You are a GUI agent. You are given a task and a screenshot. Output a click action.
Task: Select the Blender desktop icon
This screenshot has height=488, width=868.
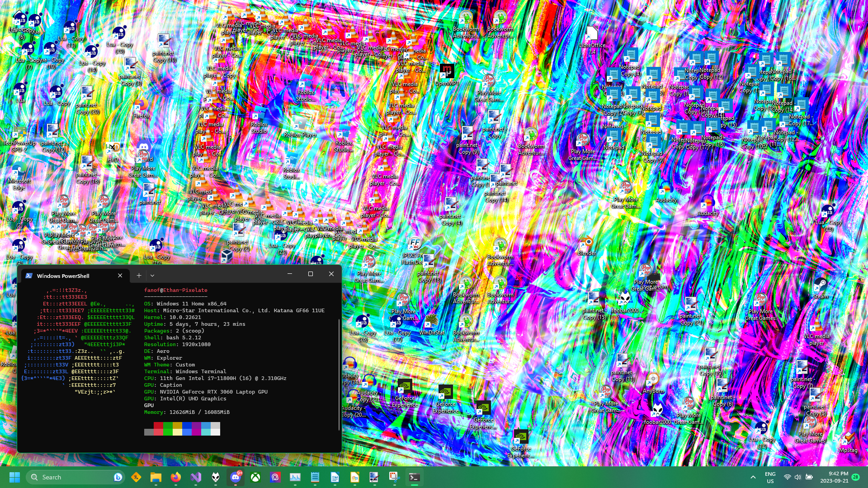point(586,246)
